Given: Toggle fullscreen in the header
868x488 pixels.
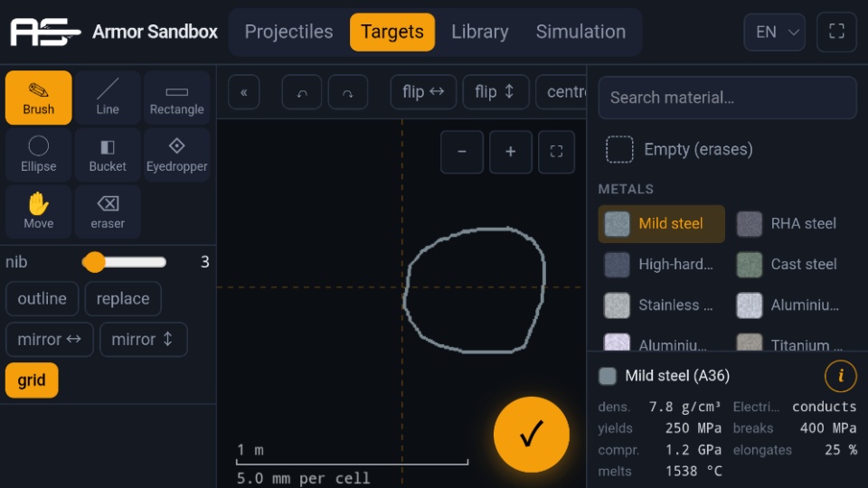Looking at the screenshot, I should (x=836, y=33).
